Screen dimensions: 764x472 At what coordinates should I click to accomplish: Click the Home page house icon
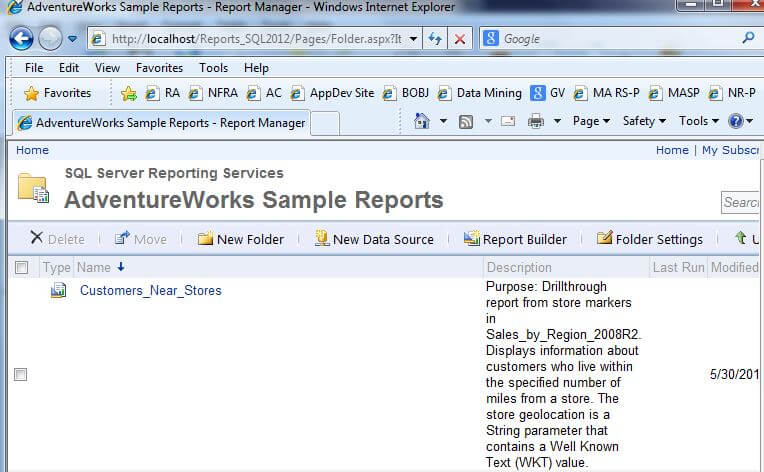click(x=422, y=121)
